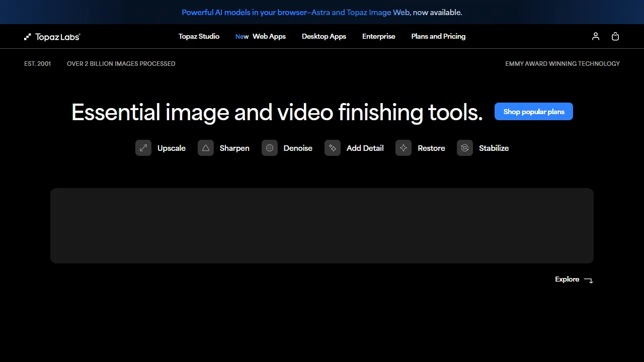The width and height of the screenshot is (644, 362).
Task: Open the Topaz Studio menu
Action: pyautogui.click(x=199, y=36)
